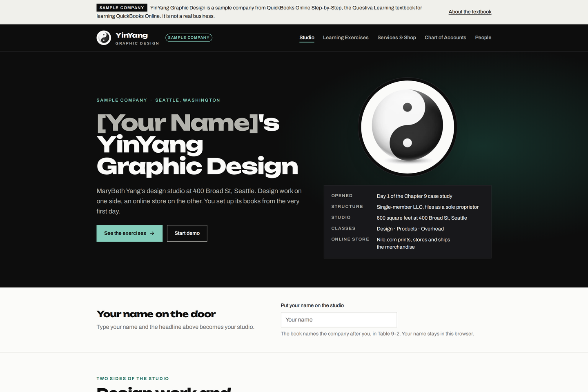
Task: Click 'Design · Products · Overhead' classes value
Action: click(410, 229)
